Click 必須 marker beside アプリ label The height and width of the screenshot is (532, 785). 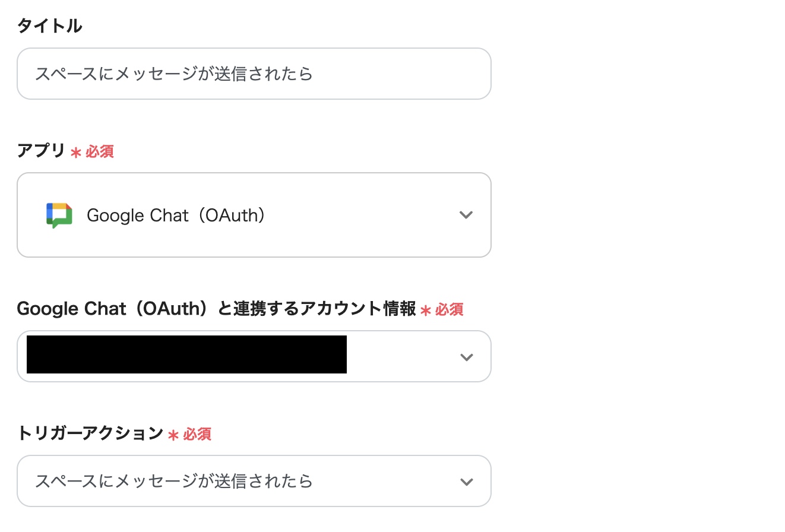pos(100,152)
